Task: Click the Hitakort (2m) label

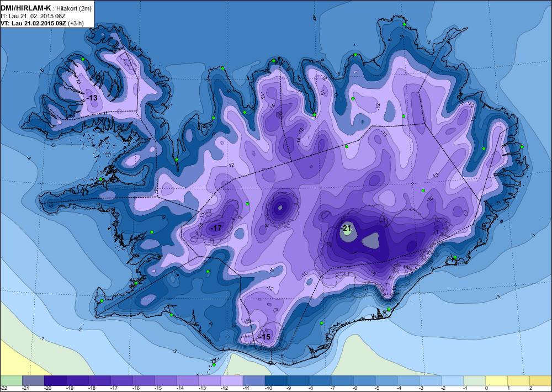Action: click(x=74, y=9)
